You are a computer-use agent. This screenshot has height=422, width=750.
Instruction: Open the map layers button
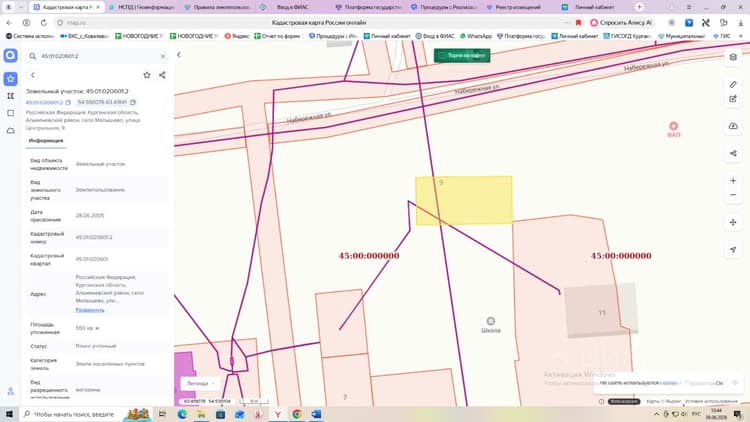(733, 57)
